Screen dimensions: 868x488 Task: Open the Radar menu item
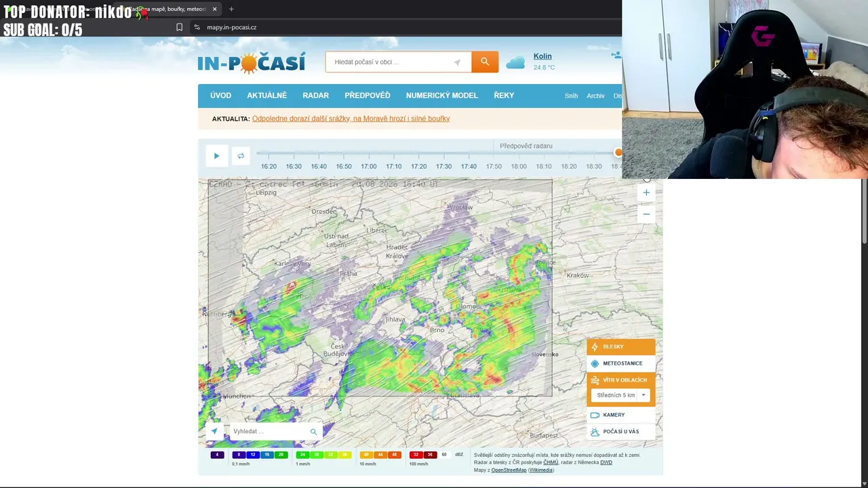[x=316, y=96]
